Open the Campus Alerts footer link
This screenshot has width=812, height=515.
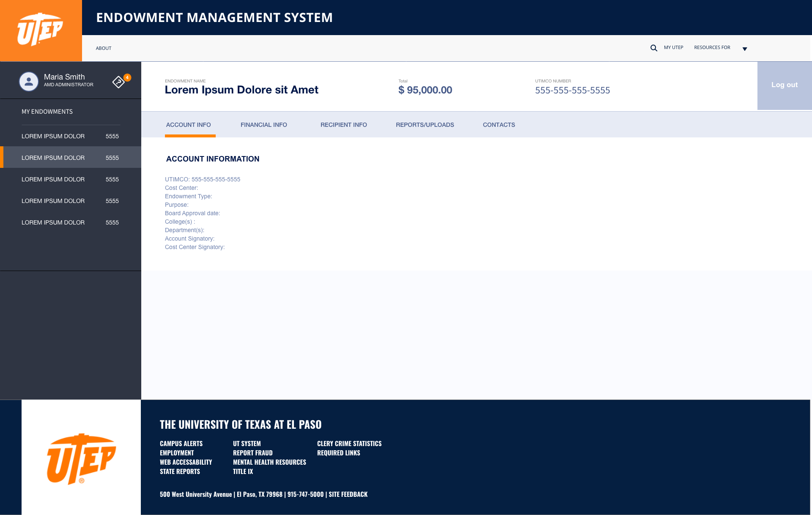(x=181, y=444)
